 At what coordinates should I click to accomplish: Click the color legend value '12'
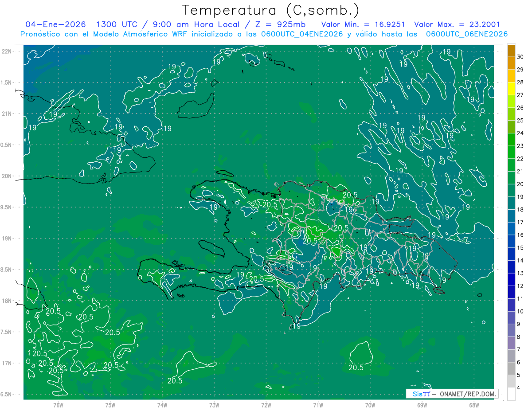pos(520,286)
